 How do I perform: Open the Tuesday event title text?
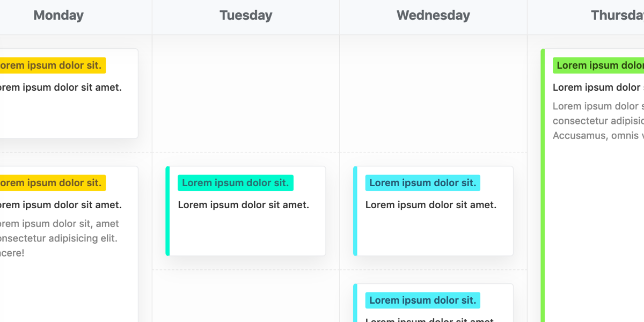click(x=244, y=205)
